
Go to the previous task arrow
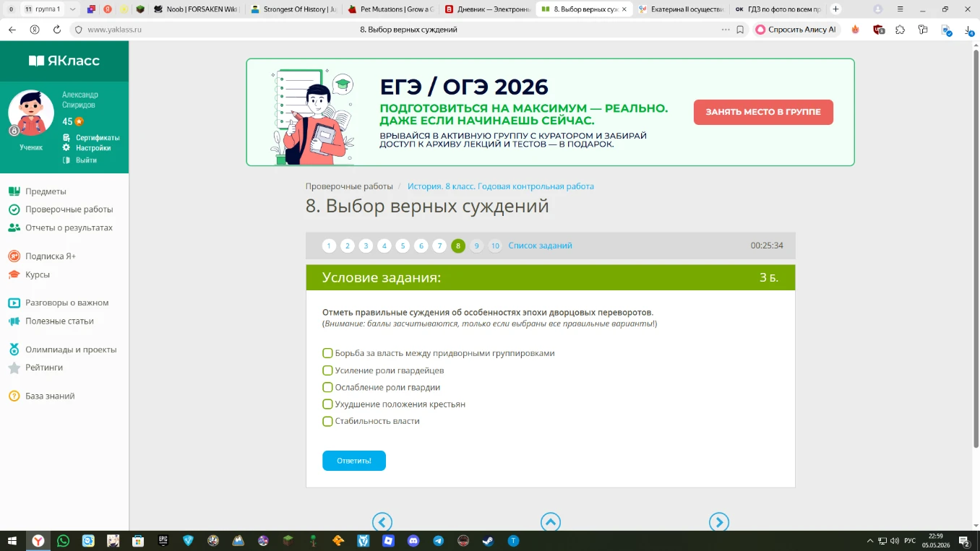pyautogui.click(x=382, y=522)
